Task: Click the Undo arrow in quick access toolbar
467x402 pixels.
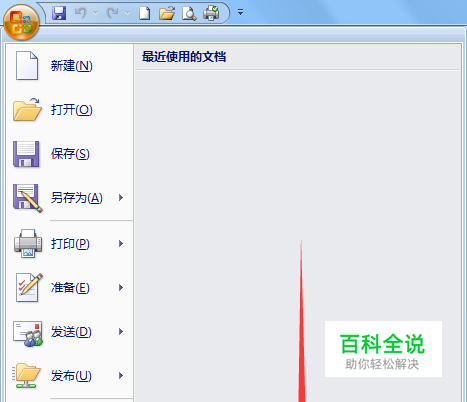Action: click(80, 13)
